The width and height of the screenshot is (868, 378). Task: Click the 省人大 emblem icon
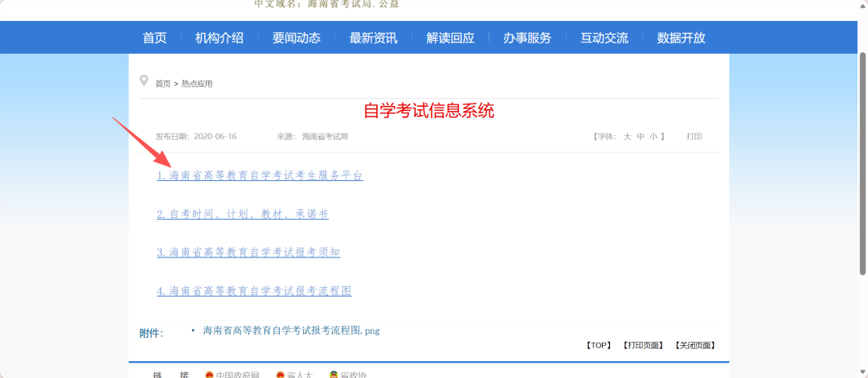tap(280, 376)
